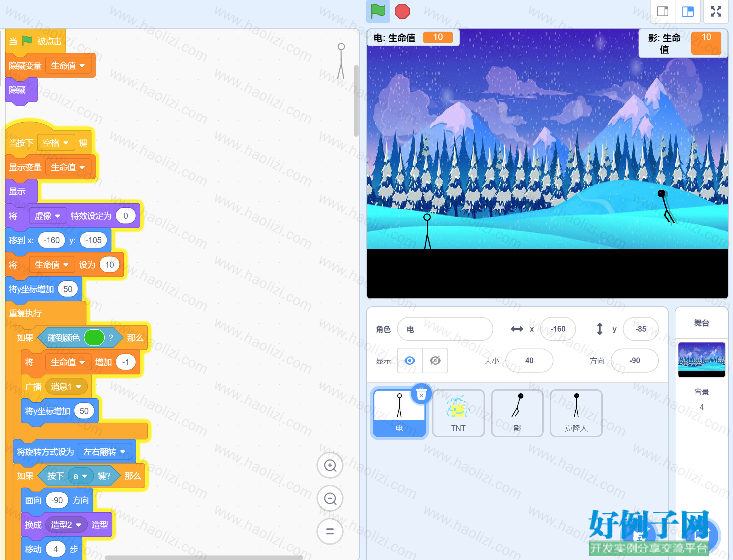Click the 电: 生命值 variable monitor

pos(413,38)
